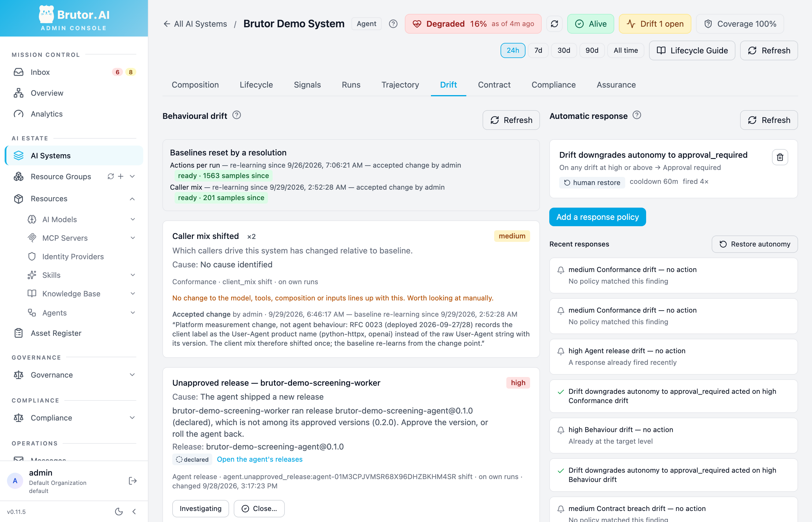The height and width of the screenshot is (522, 812).
Task: Go to Overview in Mission Control
Action: tap(74, 93)
